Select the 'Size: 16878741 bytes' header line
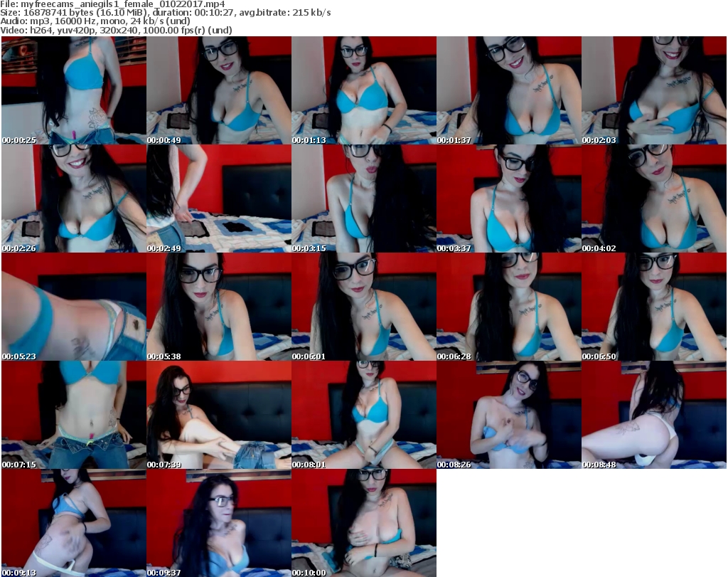 (x=165, y=13)
